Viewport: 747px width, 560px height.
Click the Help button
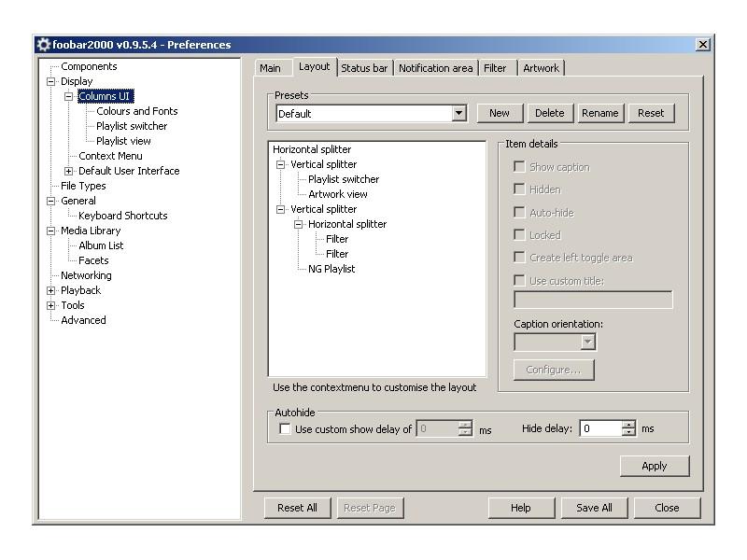[521, 508]
